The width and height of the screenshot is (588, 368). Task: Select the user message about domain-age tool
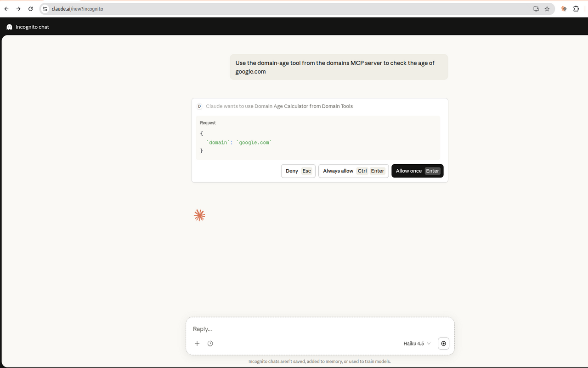339,67
